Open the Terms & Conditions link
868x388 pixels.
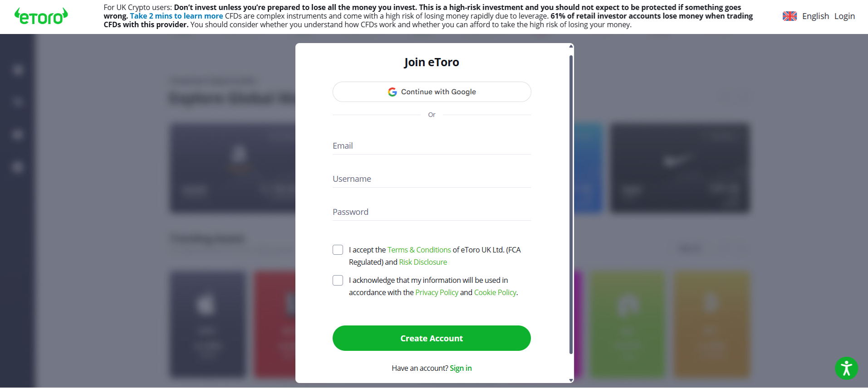(419, 249)
